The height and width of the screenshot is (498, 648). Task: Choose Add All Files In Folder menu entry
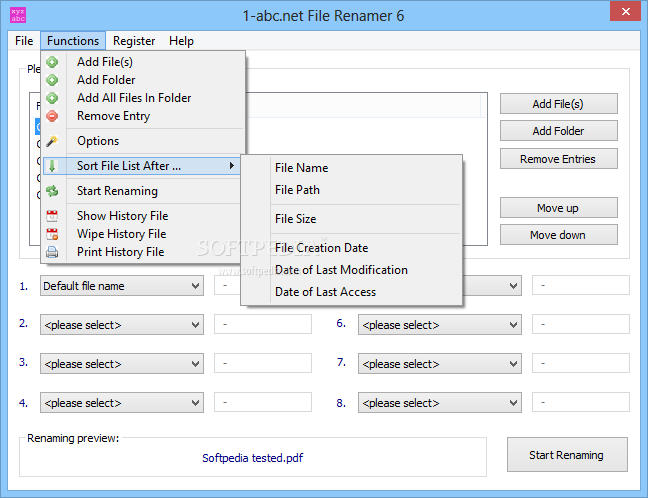143,98
